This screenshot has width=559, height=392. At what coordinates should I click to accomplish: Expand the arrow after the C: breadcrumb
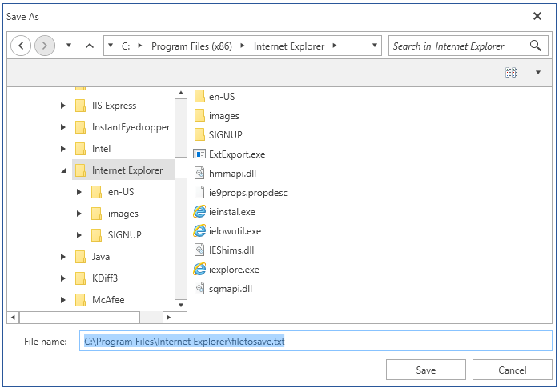pyautogui.click(x=140, y=46)
